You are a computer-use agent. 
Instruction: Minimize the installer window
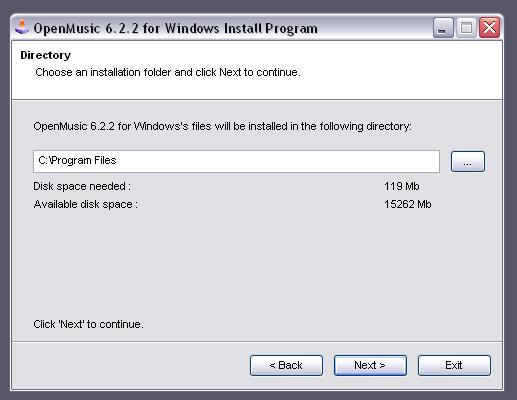coord(443,28)
